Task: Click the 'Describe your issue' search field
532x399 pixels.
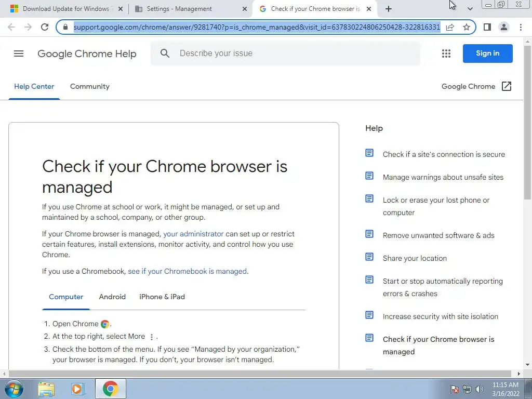Action: [x=285, y=54]
